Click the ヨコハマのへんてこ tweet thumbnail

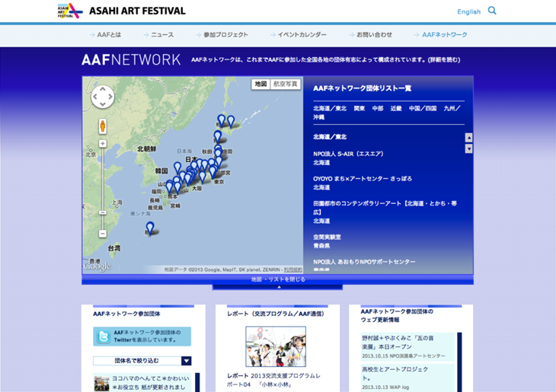pyautogui.click(x=102, y=384)
